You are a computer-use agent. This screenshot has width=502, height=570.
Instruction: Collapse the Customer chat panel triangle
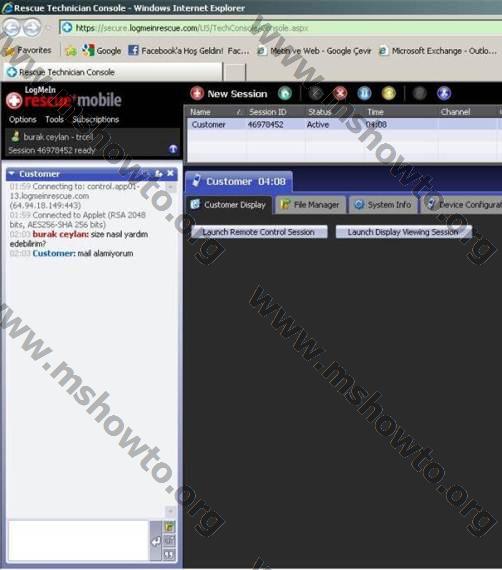tap(12, 174)
